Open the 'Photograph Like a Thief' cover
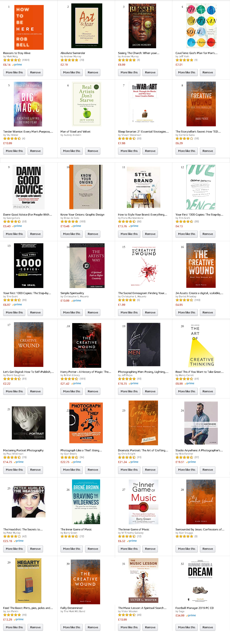Screen dimensions: 230x644 pos(86,423)
